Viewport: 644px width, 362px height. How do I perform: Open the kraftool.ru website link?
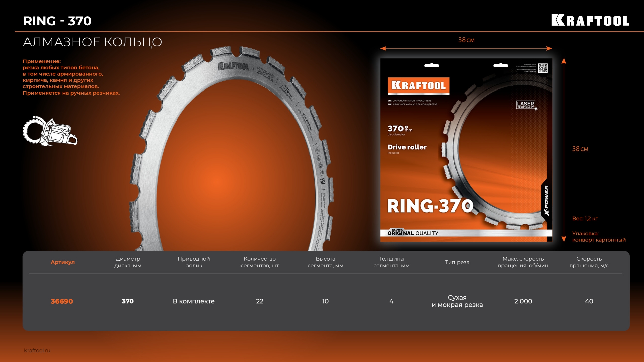click(x=37, y=350)
